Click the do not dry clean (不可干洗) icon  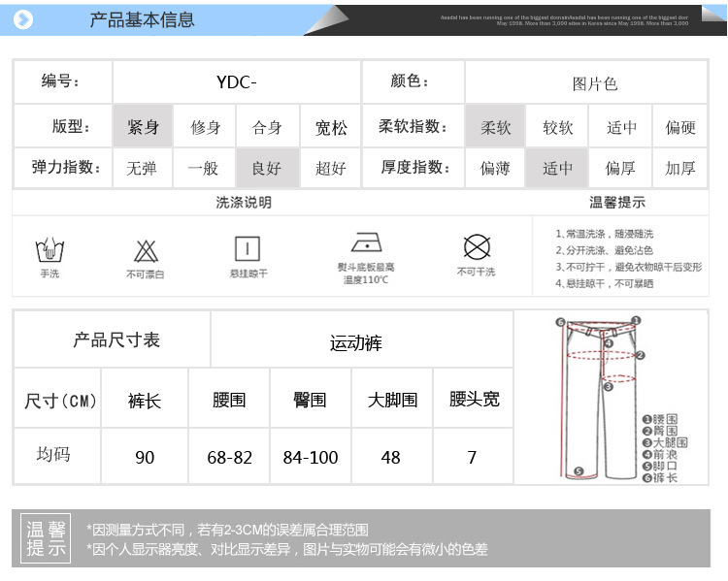coord(476,246)
